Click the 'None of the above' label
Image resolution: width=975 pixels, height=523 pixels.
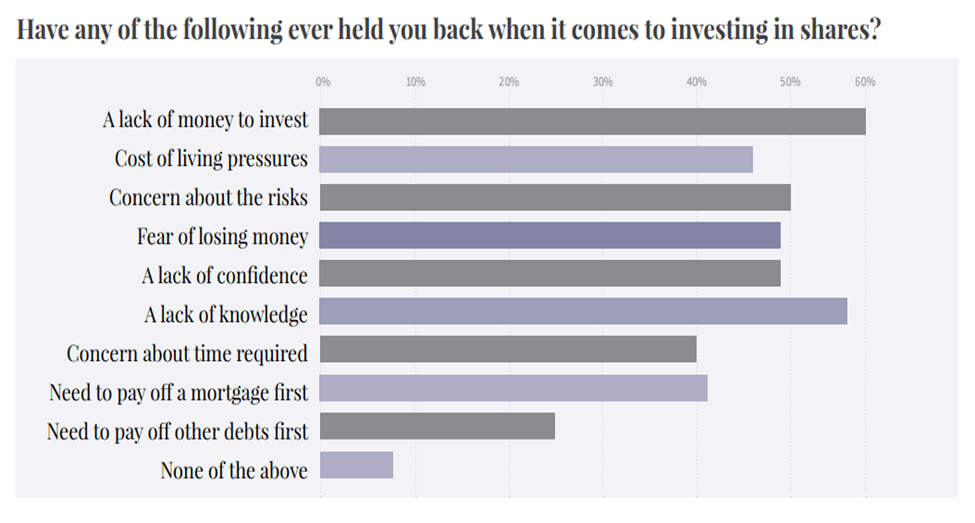pyautogui.click(x=234, y=469)
